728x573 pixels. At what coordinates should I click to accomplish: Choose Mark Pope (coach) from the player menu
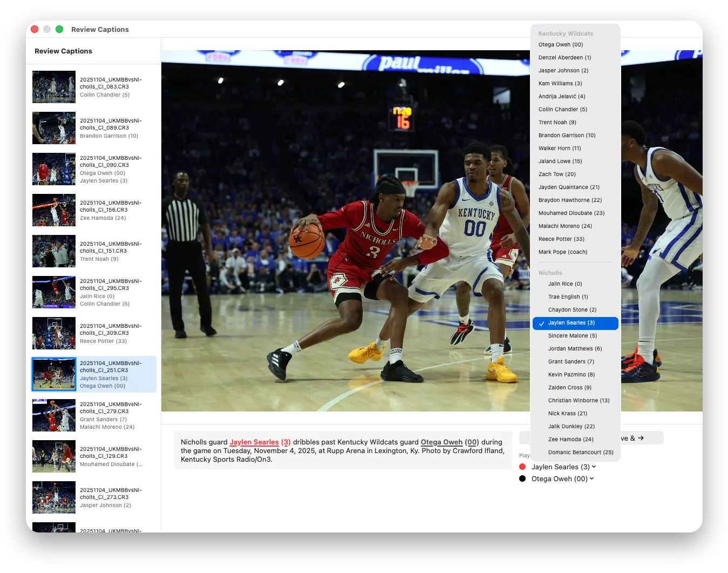pyautogui.click(x=563, y=252)
